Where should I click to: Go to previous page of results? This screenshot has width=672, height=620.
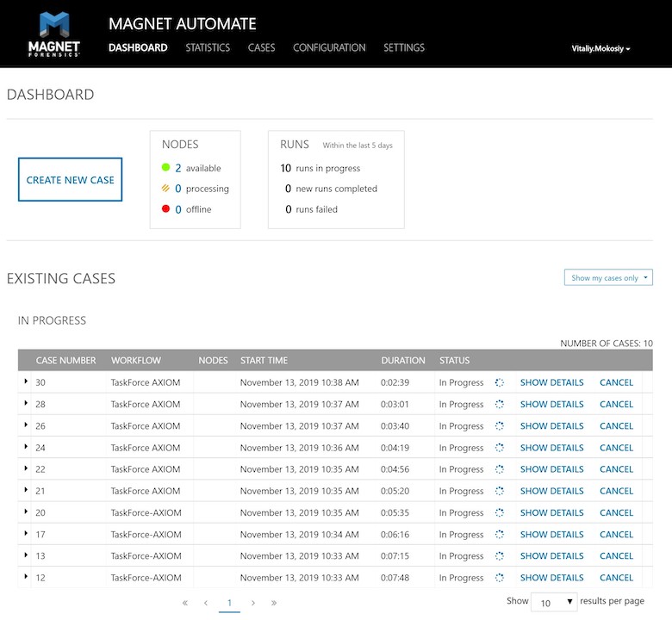206,603
